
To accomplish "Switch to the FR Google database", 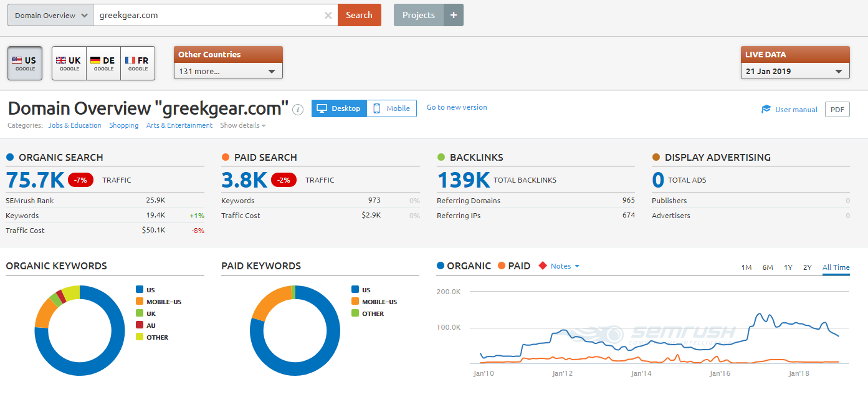I will (138, 64).
